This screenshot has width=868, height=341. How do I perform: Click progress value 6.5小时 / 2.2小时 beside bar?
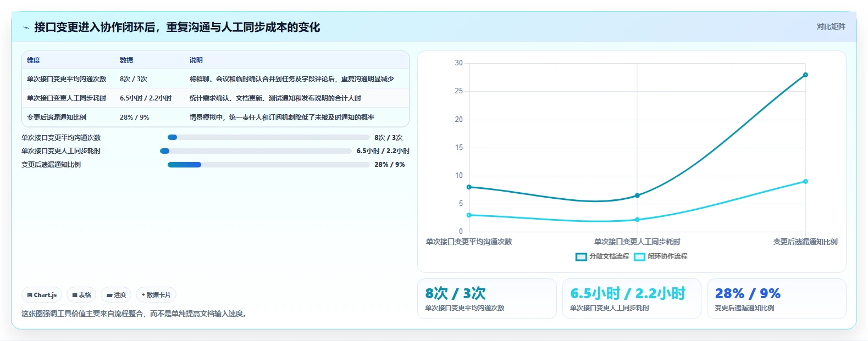pyautogui.click(x=383, y=151)
